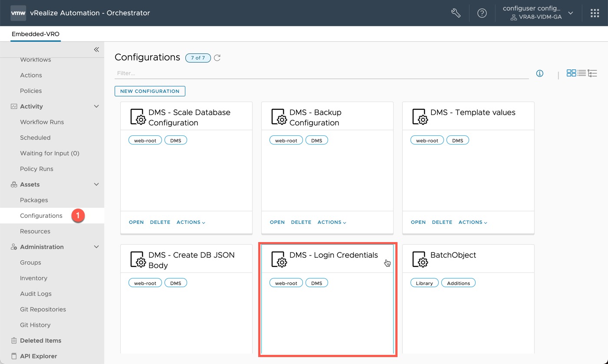Switch to tree view
The width and height of the screenshot is (608, 364).
point(593,73)
